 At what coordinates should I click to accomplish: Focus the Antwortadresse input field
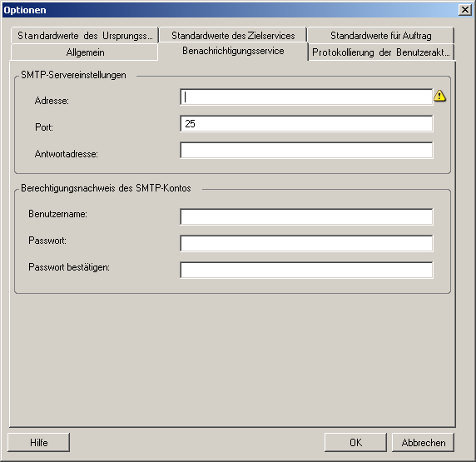click(x=306, y=151)
